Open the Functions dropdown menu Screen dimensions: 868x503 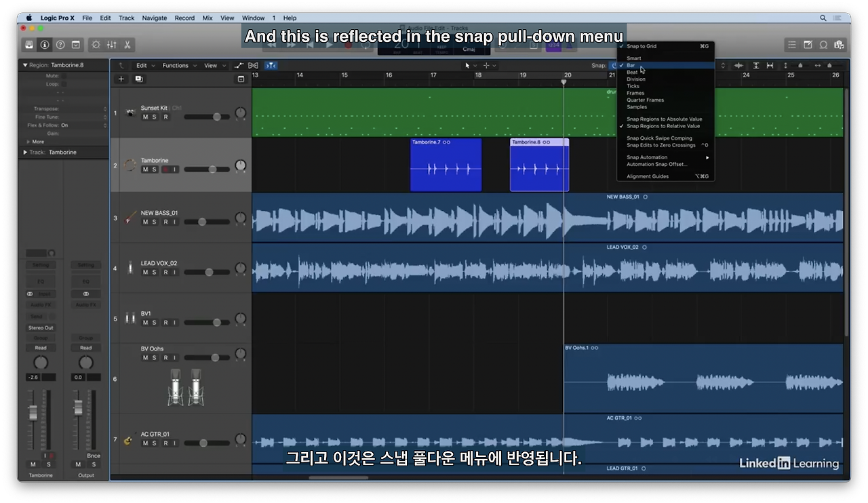click(x=179, y=66)
